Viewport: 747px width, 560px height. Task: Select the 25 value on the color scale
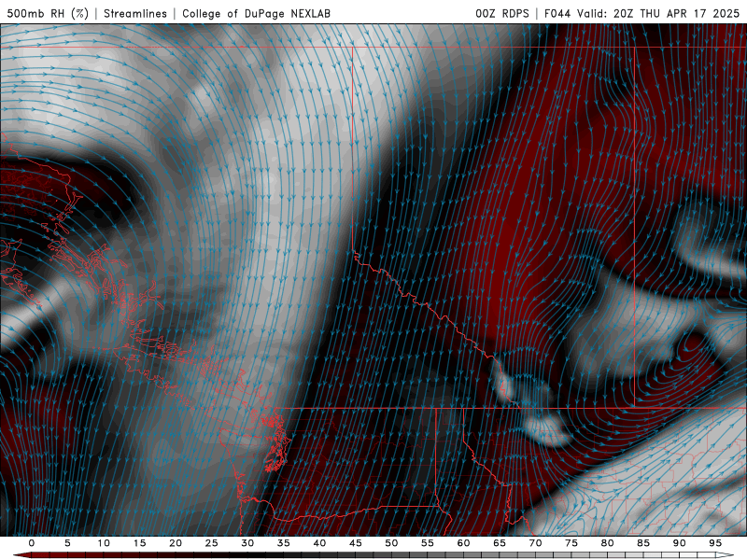[212, 543]
